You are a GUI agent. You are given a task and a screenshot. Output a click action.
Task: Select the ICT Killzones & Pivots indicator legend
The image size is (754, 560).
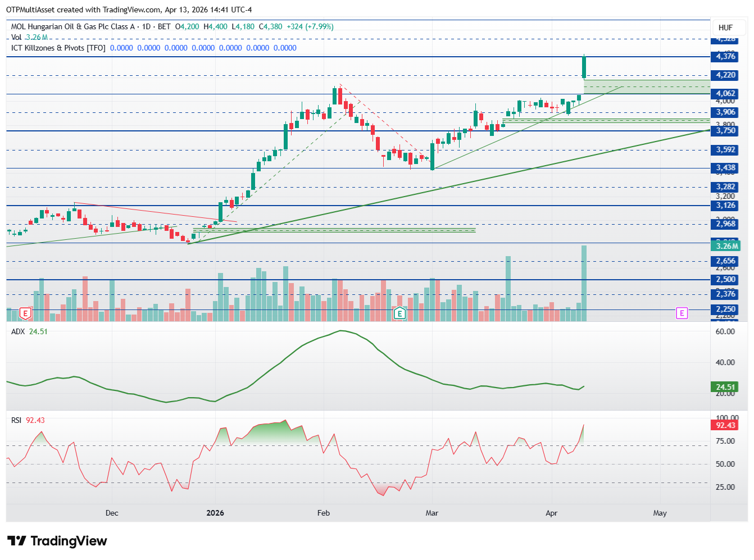click(x=58, y=48)
